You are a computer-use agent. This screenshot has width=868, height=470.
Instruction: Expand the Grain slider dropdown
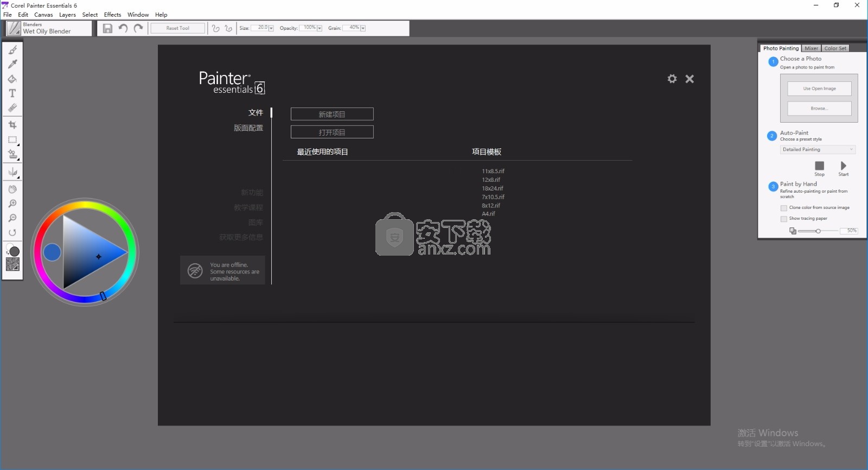pyautogui.click(x=363, y=28)
